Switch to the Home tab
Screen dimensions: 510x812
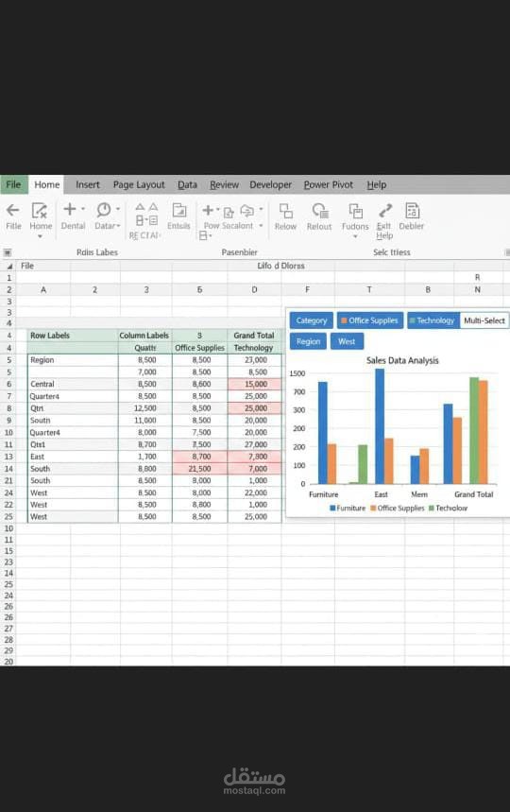tap(46, 185)
